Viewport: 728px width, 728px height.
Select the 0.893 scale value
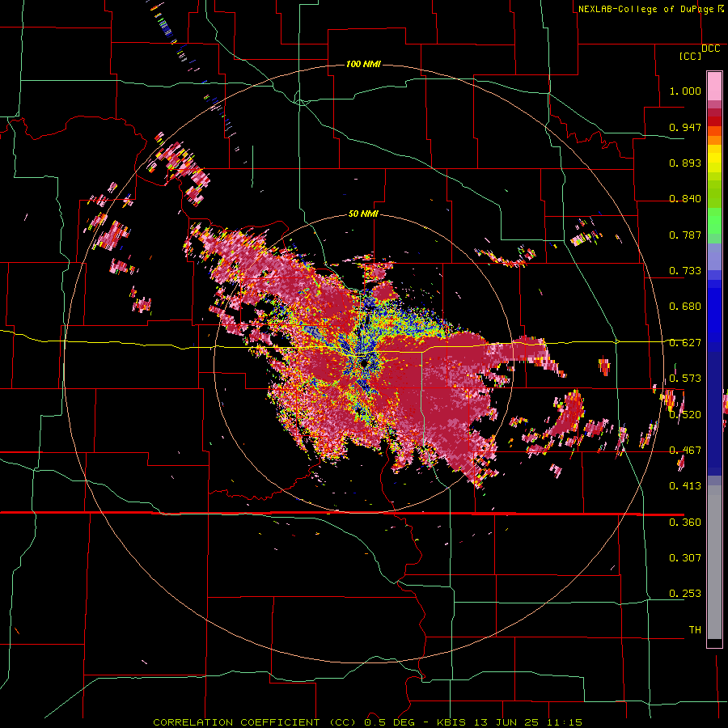685,163
